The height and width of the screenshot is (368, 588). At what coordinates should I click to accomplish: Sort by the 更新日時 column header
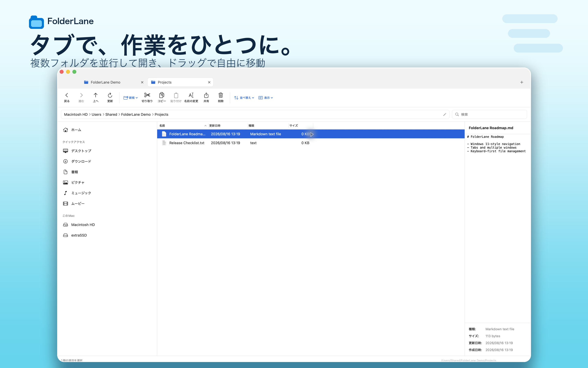point(228,126)
